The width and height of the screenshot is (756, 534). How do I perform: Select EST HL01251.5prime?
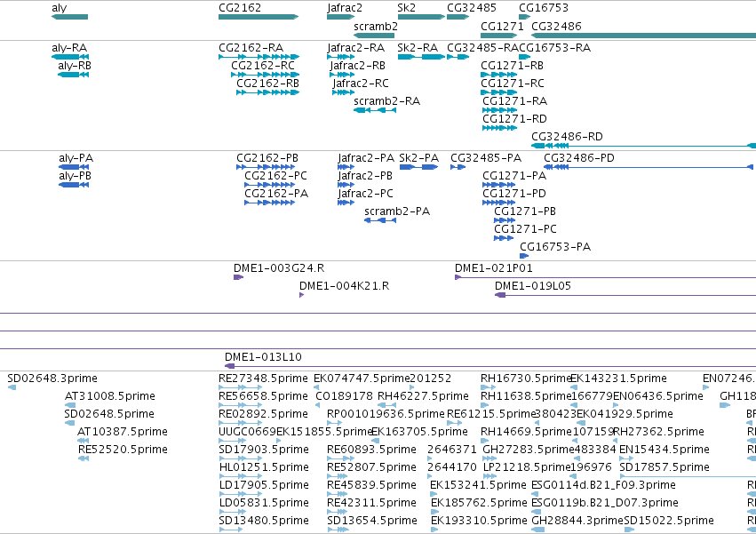tap(264, 467)
